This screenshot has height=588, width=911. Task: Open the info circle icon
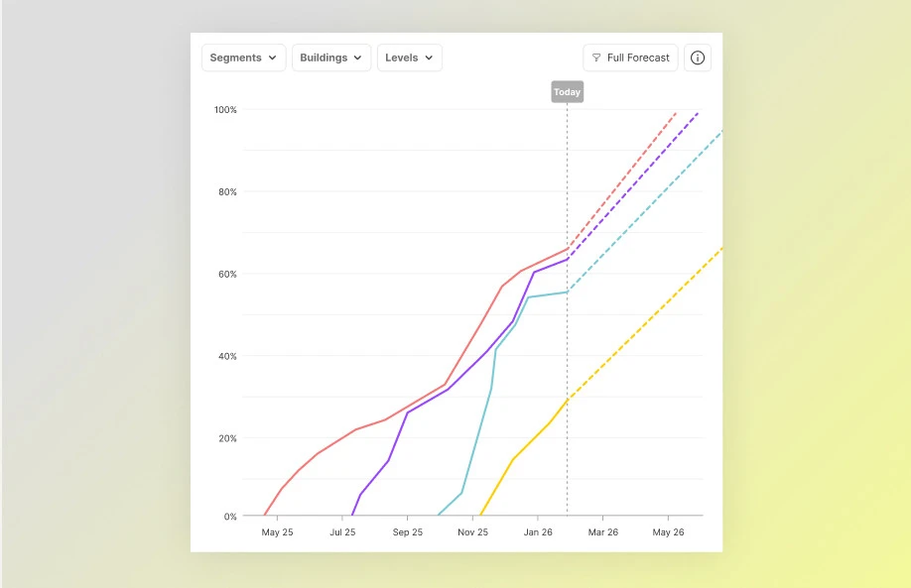tap(698, 58)
